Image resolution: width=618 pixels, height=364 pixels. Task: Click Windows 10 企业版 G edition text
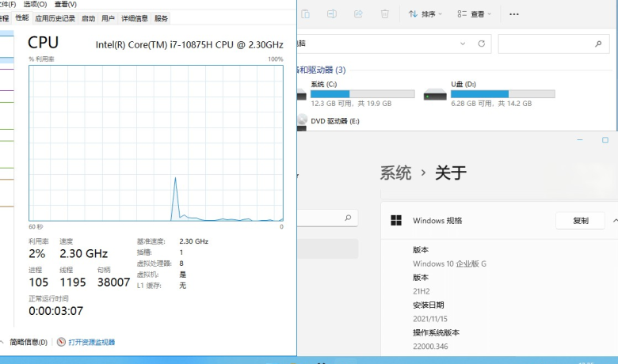(450, 264)
